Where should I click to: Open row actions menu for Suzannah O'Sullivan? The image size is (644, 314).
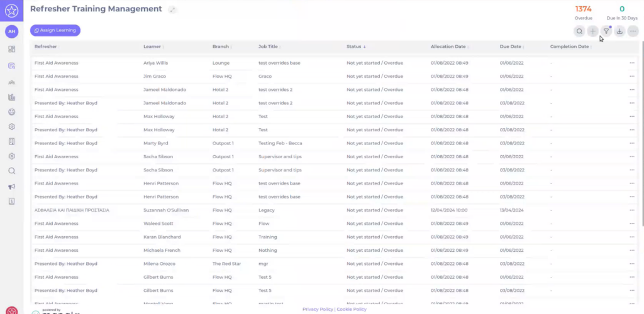[x=632, y=210]
